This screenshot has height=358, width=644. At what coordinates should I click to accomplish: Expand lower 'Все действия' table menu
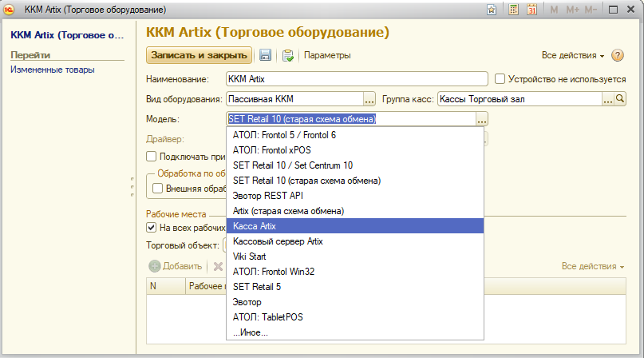tap(593, 266)
